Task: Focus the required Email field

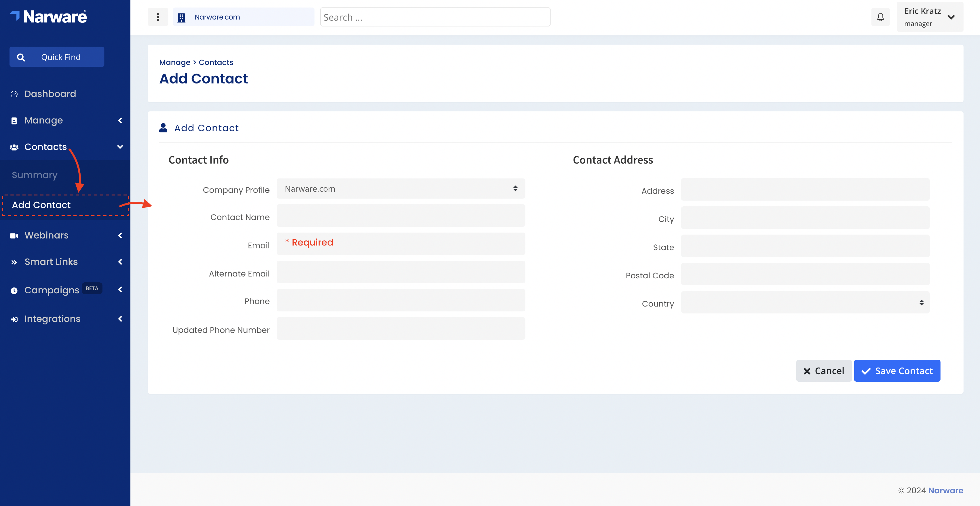Action: [x=400, y=244]
